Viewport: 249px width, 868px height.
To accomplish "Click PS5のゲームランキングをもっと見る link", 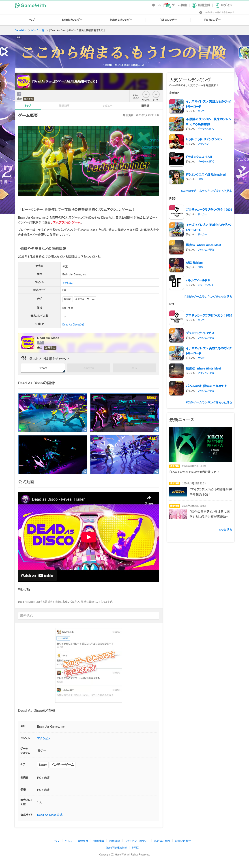I will click(x=208, y=297).
